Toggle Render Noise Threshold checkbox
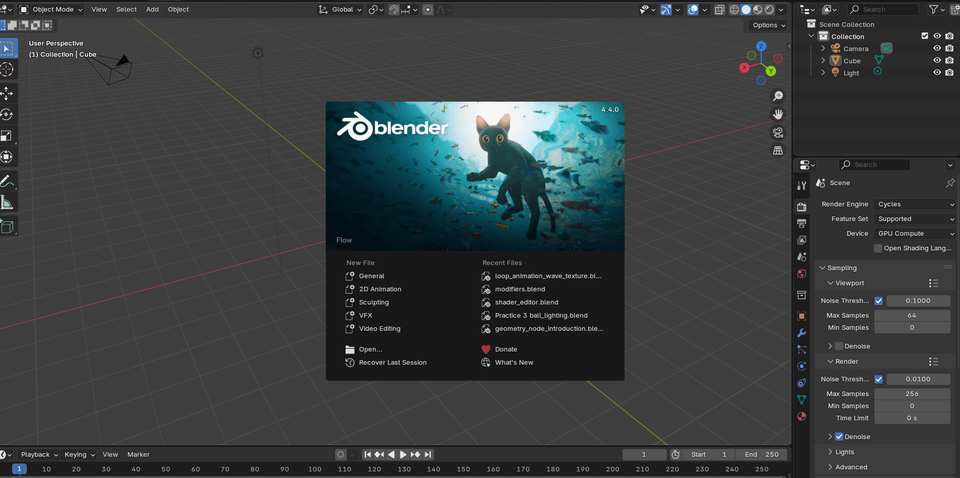Image resolution: width=960 pixels, height=478 pixels. coord(879,379)
